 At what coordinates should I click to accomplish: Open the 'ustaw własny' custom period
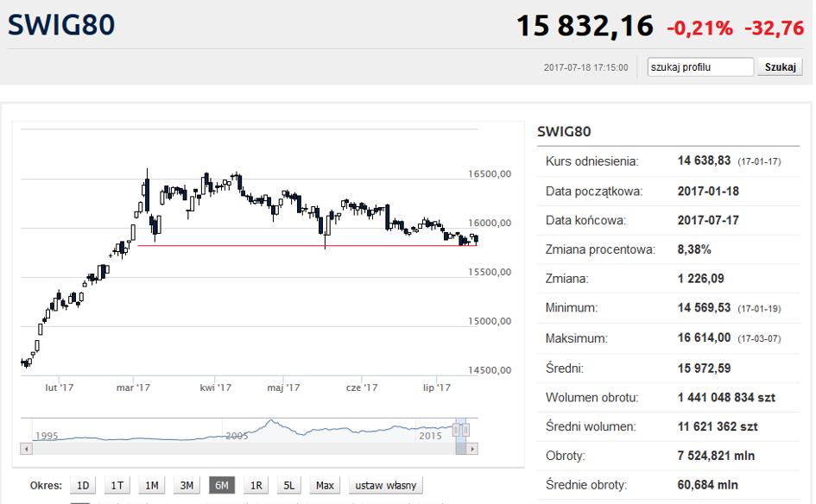tap(385, 485)
